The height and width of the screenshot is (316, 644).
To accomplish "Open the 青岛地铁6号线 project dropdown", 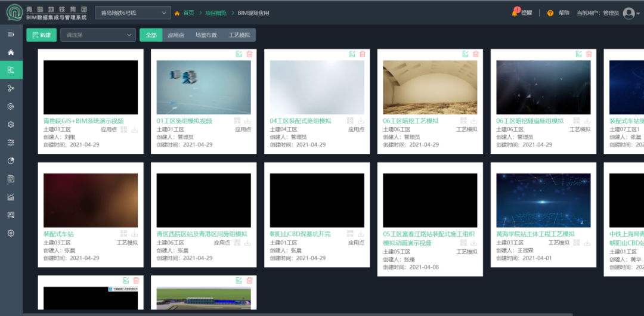I will pos(132,13).
